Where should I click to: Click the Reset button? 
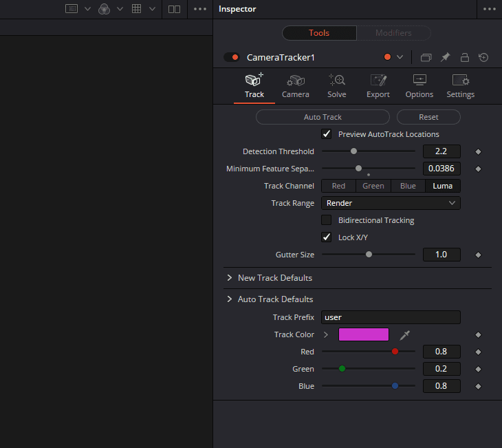pos(428,117)
